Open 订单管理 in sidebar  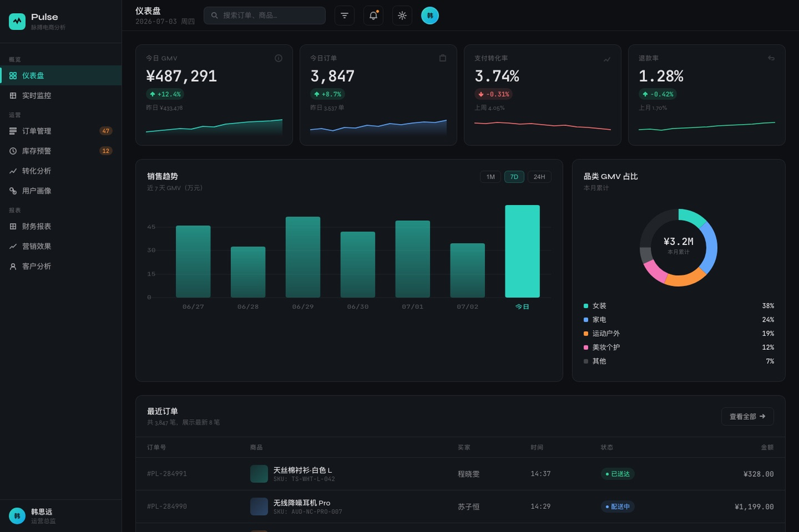[61, 131]
